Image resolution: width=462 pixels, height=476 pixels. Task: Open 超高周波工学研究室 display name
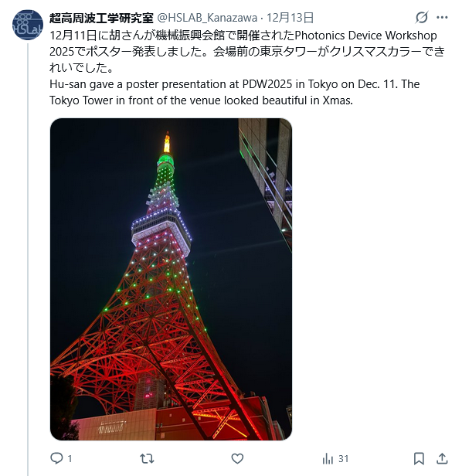pos(101,18)
